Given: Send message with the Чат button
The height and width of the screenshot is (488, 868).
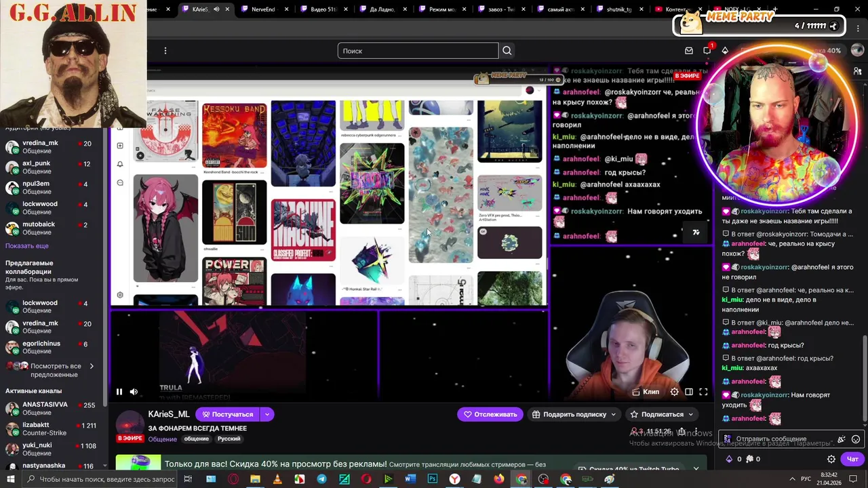Looking at the screenshot, I should (x=852, y=459).
